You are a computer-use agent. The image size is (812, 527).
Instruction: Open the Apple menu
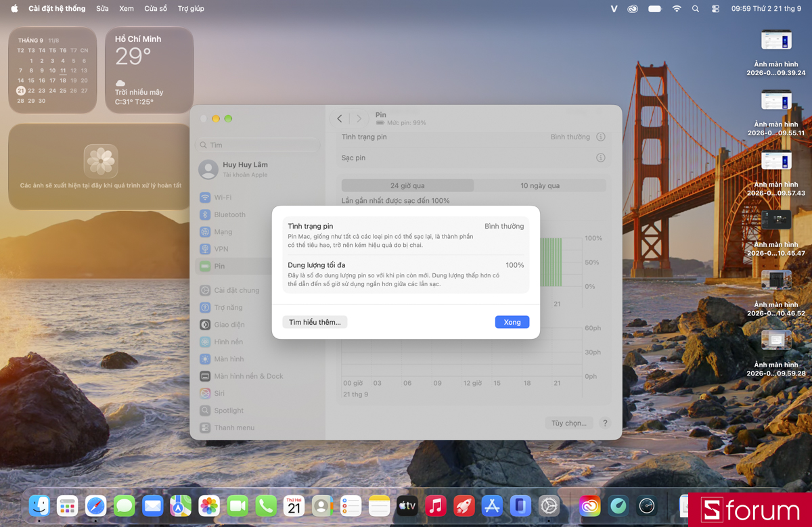pyautogui.click(x=14, y=9)
